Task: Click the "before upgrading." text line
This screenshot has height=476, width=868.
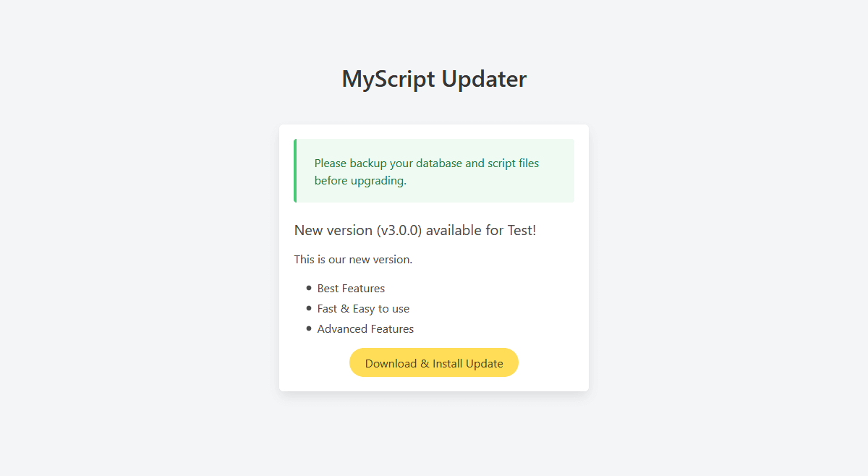Action: [360, 181]
